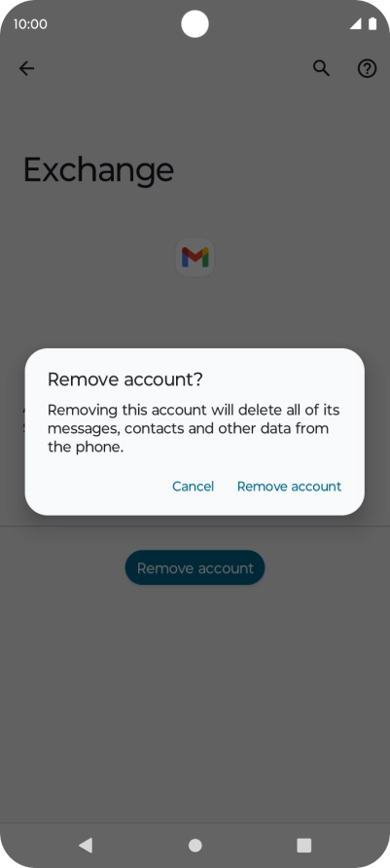Viewport: 390px width, 868px height.
Task: Cancel the remove account dialog
Action: (194, 486)
